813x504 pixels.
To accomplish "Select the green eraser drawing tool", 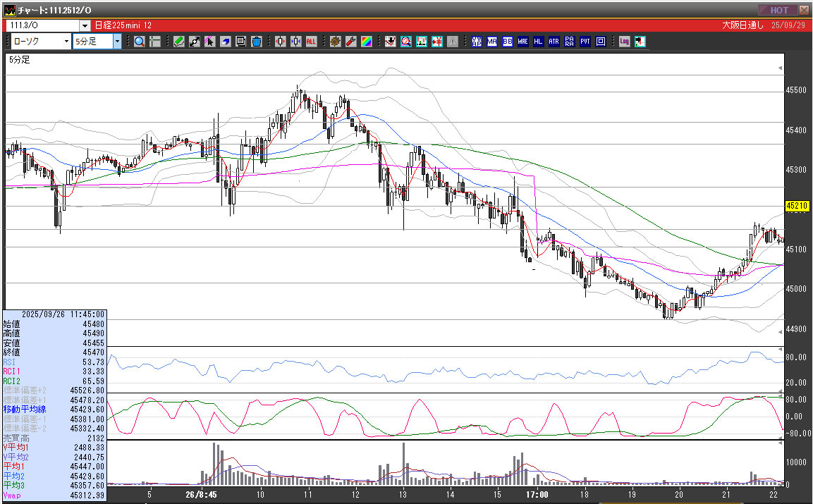I will click(x=179, y=42).
